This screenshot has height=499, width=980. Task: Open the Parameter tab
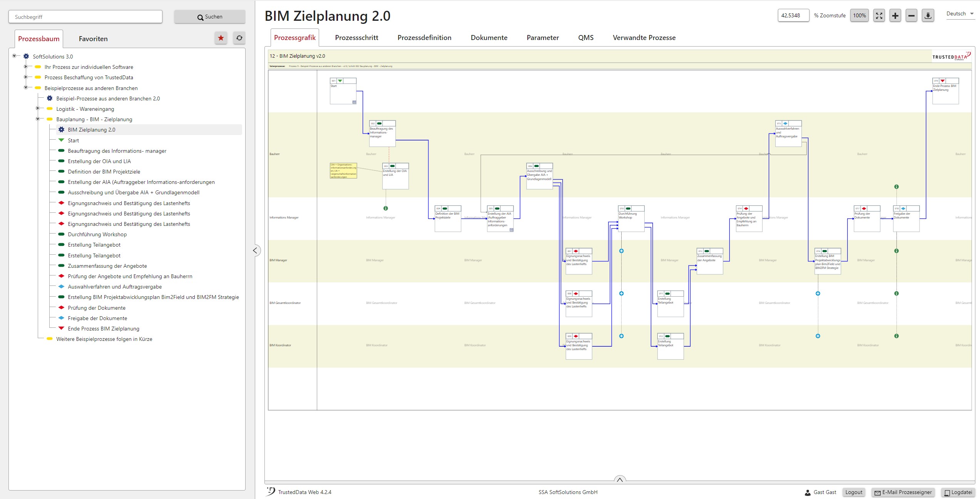click(x=543, y=38)
